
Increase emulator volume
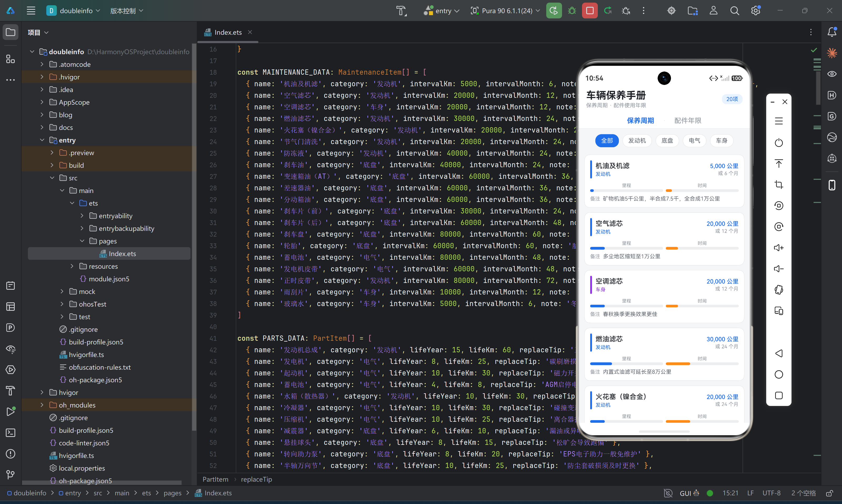pyautogui.click(x=779, y=248)
